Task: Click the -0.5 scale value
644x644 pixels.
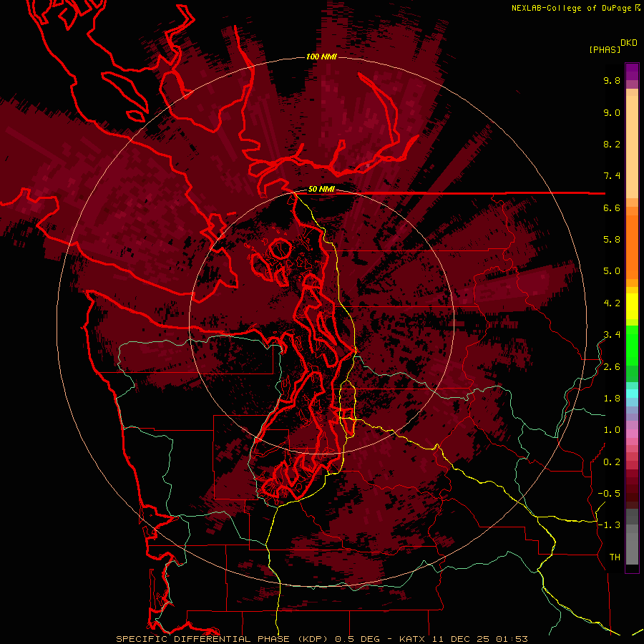Action: [609, 494]
